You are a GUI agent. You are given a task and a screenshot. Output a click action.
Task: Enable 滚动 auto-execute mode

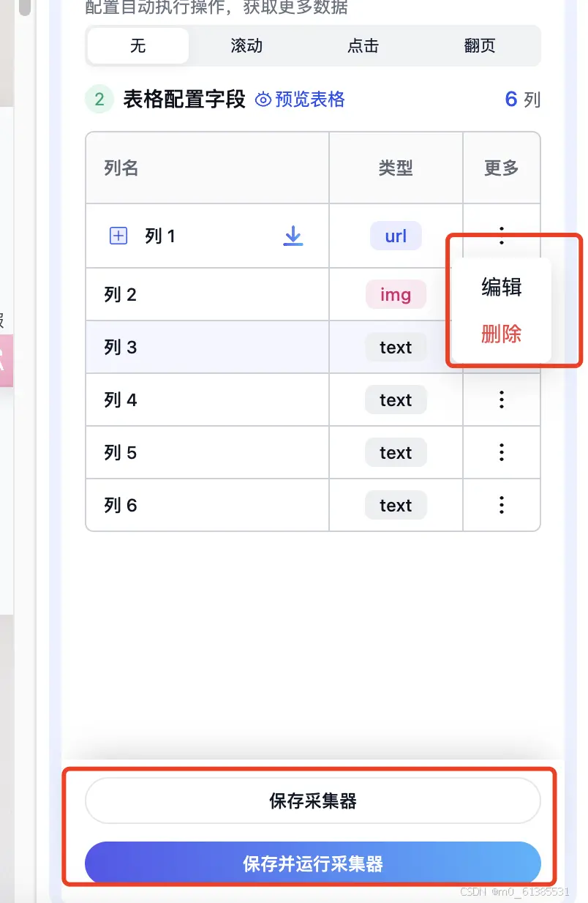pyautogui.click(x=246, y=45)
